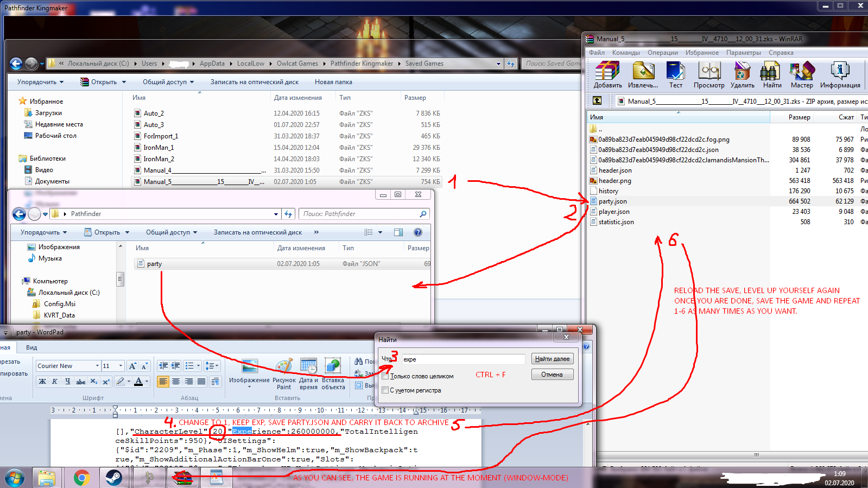Open the WinRAR Параметры menu
Screen dimensions: 868x488
tap(743, 53)
